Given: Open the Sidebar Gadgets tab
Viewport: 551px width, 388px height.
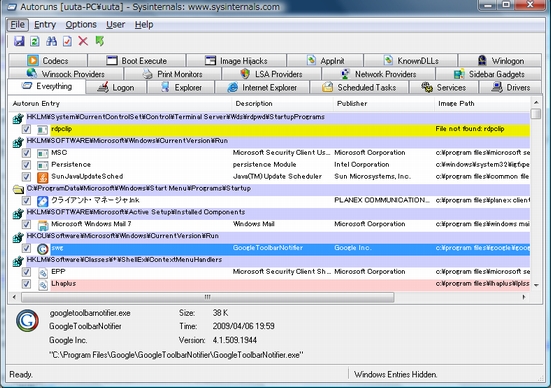Looking at the screenshot, I should 489,74.
